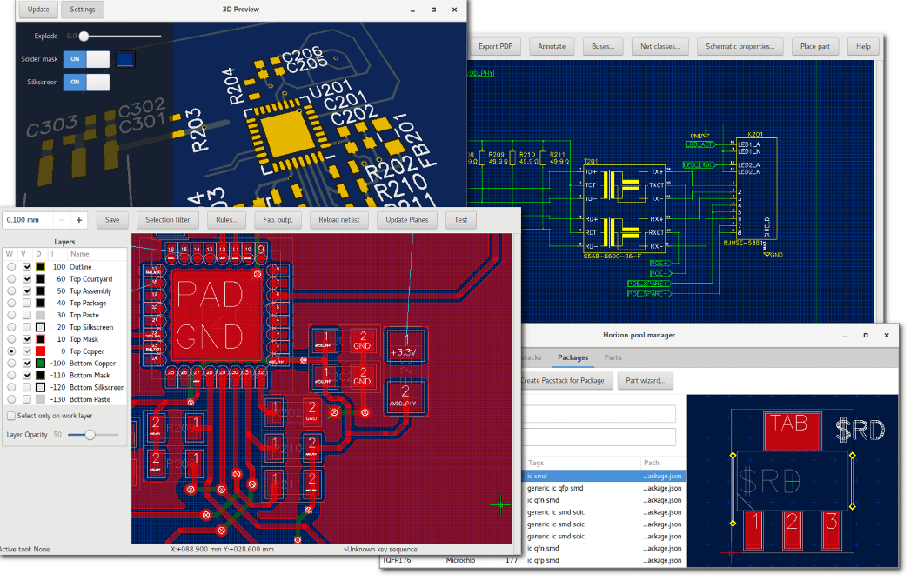Image resolution: width=924 pixels, height=581 pixels.
Task: Set Bottom Copper as the work layer
Action: coord(11,363)
